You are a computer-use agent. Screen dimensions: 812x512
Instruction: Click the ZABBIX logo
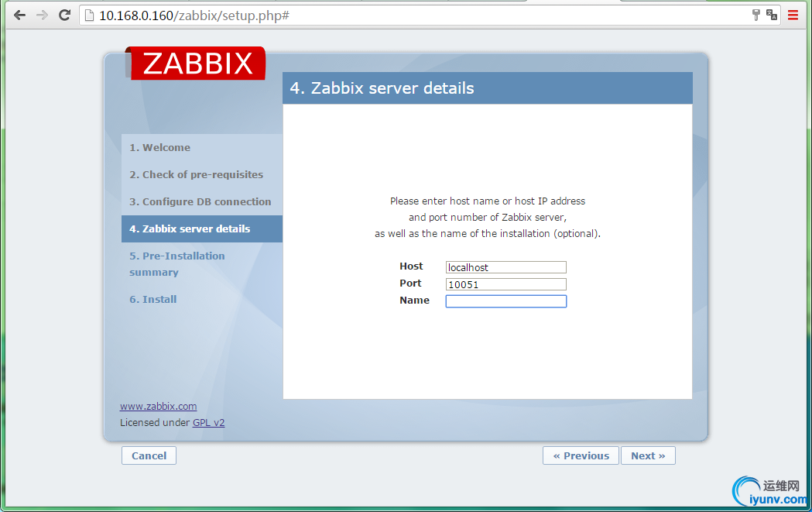pos(196,64)
